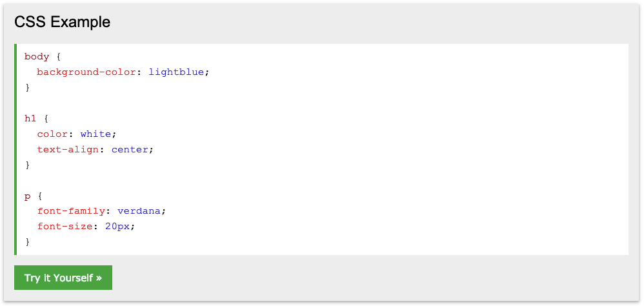Image resolution: width=644 pixels, height=306 pixels.
Task: Click the background-color property
Action: coord(86,72)
